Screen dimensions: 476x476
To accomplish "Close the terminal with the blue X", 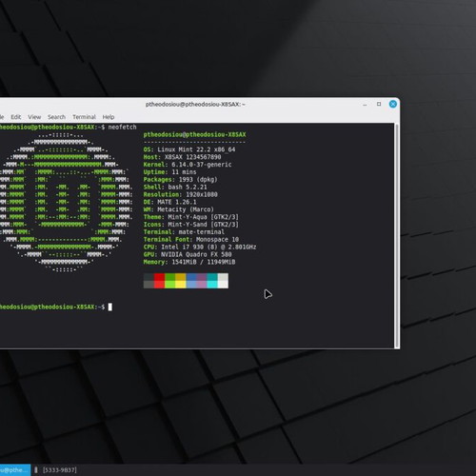I will pos(393,104).
